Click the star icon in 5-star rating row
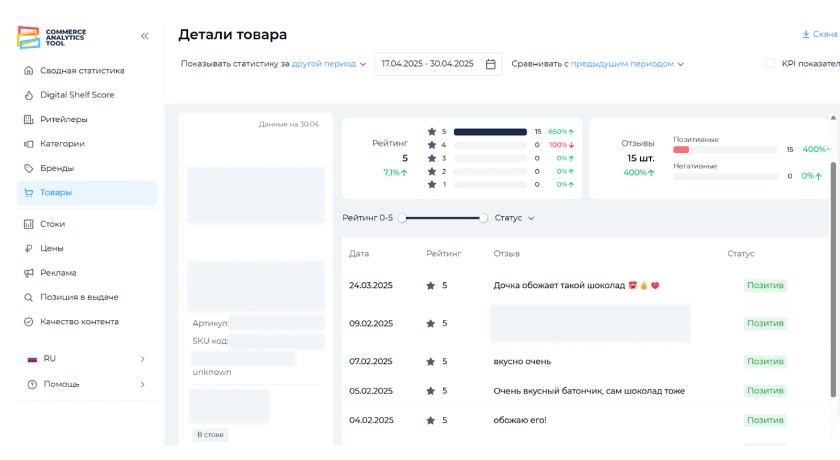The height and width of the screenshot is (460, 840). (x=432, y=132)
